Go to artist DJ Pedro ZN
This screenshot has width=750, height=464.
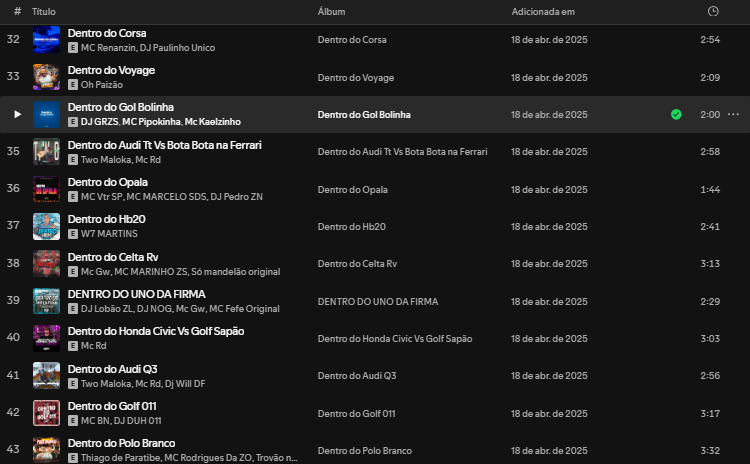click(x=236, y=197)
